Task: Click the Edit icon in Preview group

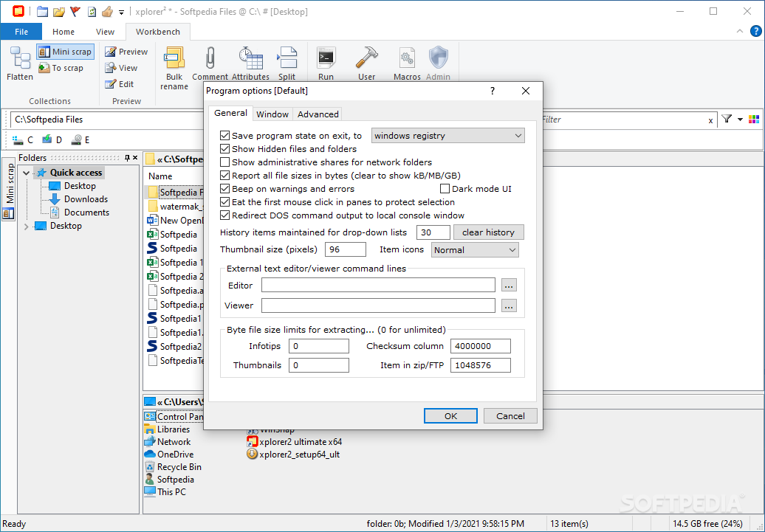Action: (x=110, y=84)
